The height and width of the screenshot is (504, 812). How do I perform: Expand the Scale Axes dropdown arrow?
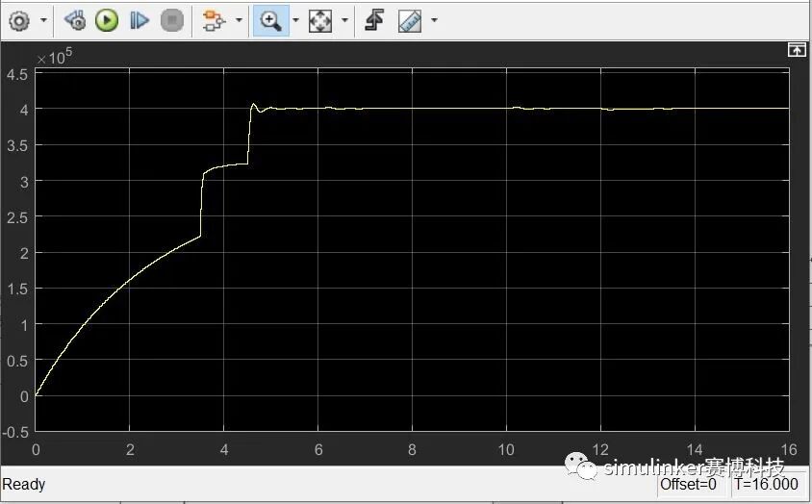344,21
